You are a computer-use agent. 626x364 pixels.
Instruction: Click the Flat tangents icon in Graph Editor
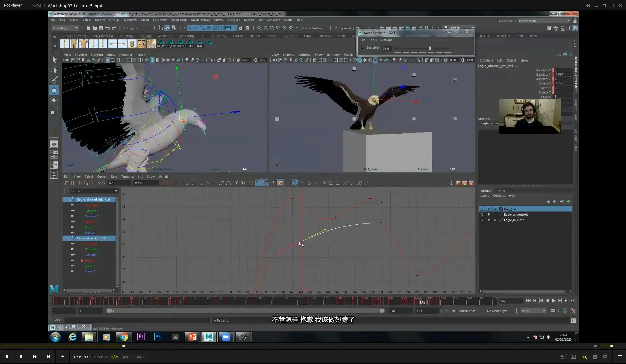(215, 183)
